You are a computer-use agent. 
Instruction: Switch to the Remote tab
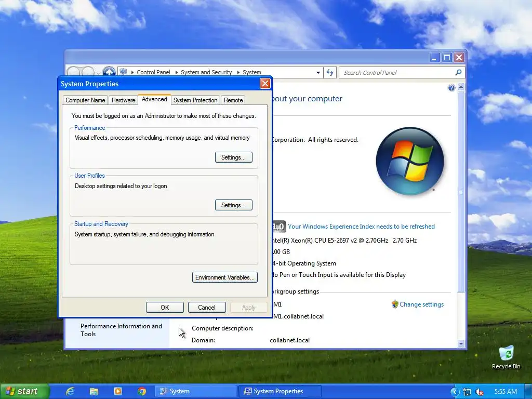coord(233,100)
